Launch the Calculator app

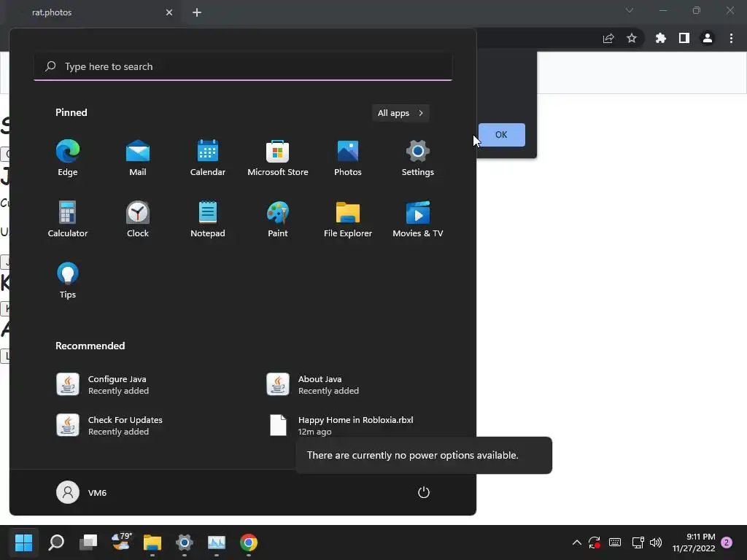tap(68, 219)
